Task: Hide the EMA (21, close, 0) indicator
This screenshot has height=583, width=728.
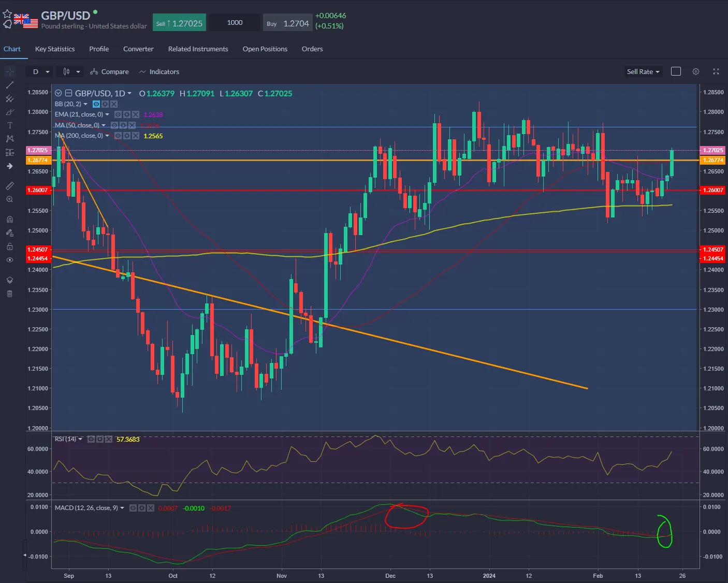Action: (118, 114)
